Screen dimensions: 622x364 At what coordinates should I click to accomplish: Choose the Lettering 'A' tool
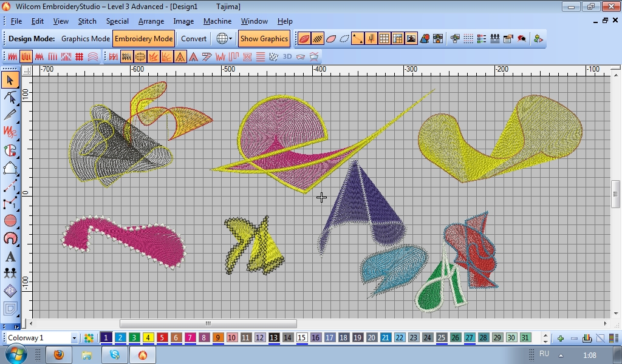click(x=10, y=256)
